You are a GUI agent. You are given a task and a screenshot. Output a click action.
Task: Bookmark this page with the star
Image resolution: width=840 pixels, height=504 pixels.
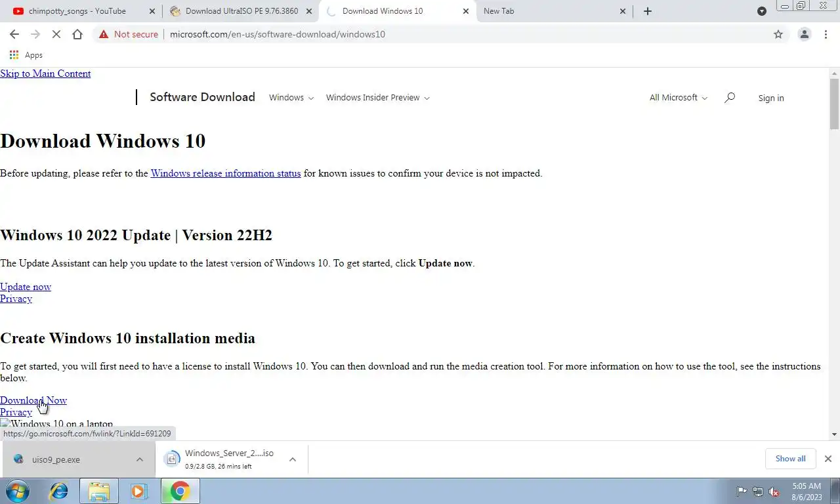(x=778, y=34)
